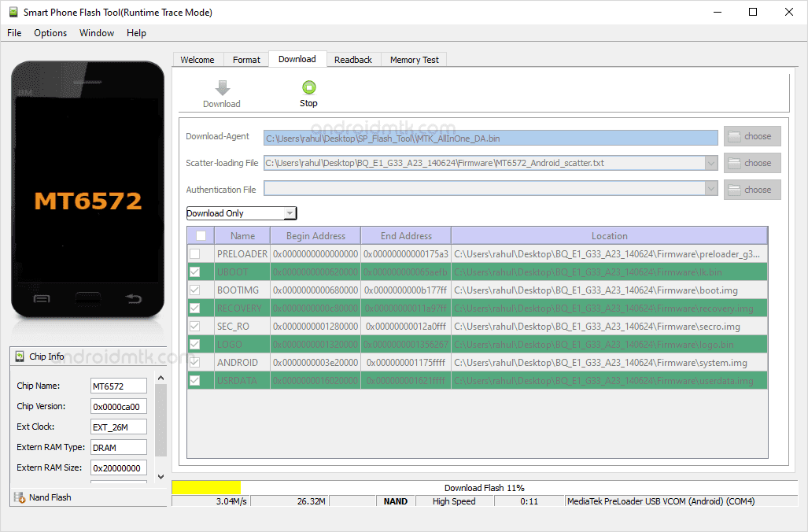Switch to the Readback tab
The height and width of the screenshot is (532, 808).
point(352,59)
